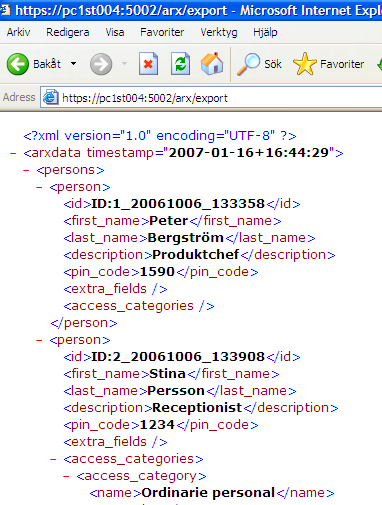Click the xml version declaration line
This screenshot has height=505, width=382.
pyautogui.click(x=160, y=136)
